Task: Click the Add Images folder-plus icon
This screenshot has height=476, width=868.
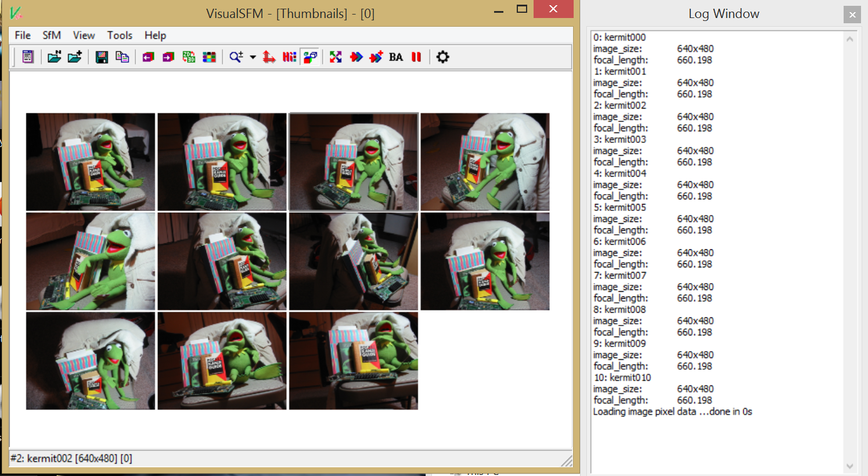Action: coord(74,57)
